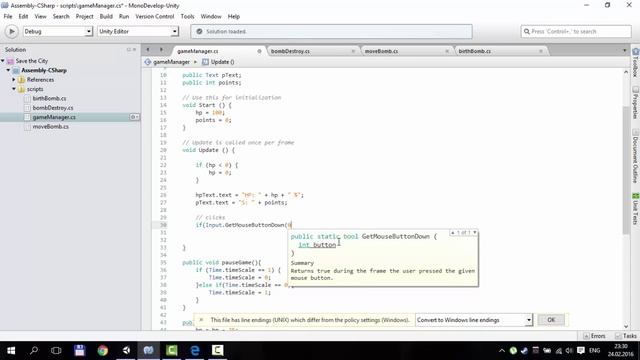The height and width of the screenshot is (360, 640).
Task: Open the MonoDevelop taskbar icon
Action: (149, 350)
